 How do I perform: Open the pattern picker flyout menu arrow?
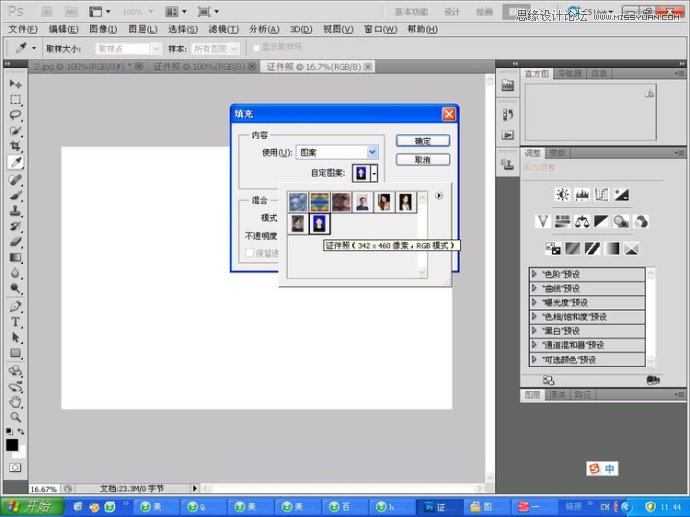click(439, 196)
